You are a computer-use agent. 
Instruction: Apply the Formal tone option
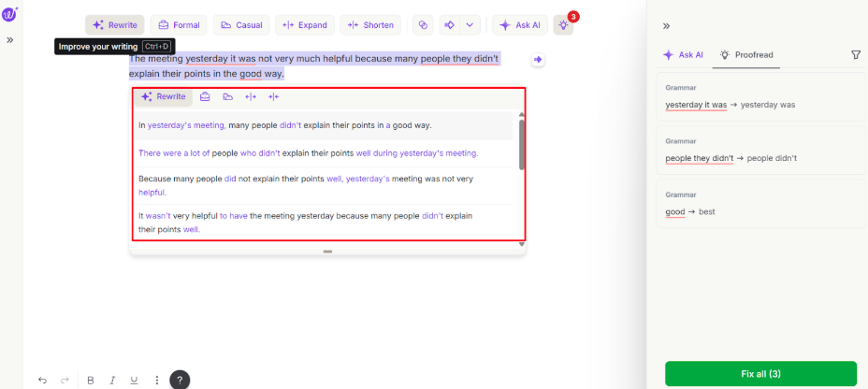click(x=178, y=25)
